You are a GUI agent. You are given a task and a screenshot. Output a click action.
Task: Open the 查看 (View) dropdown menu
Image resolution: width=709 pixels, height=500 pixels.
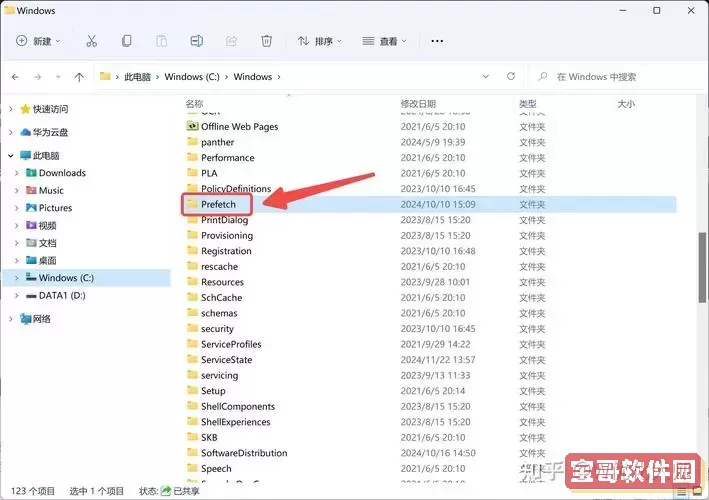click(383, 41)
